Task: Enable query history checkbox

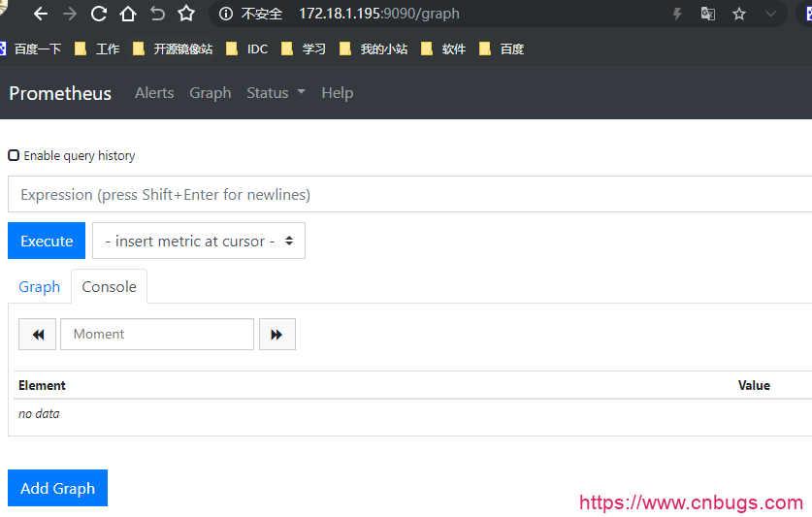Action: pyautogui.click(x=14, y=155)
